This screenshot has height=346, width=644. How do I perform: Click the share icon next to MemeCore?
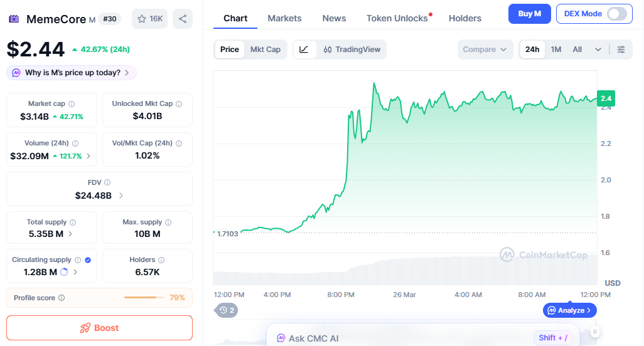183,19
